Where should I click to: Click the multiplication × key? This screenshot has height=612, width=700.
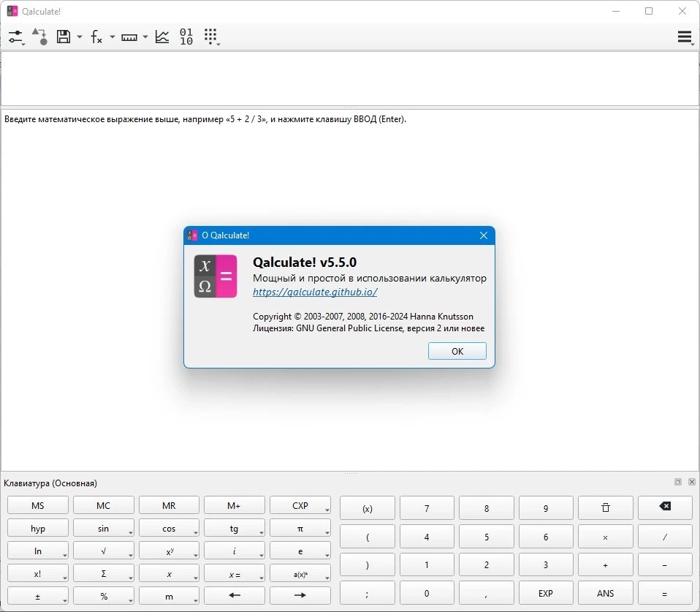[x=605, y=537]
